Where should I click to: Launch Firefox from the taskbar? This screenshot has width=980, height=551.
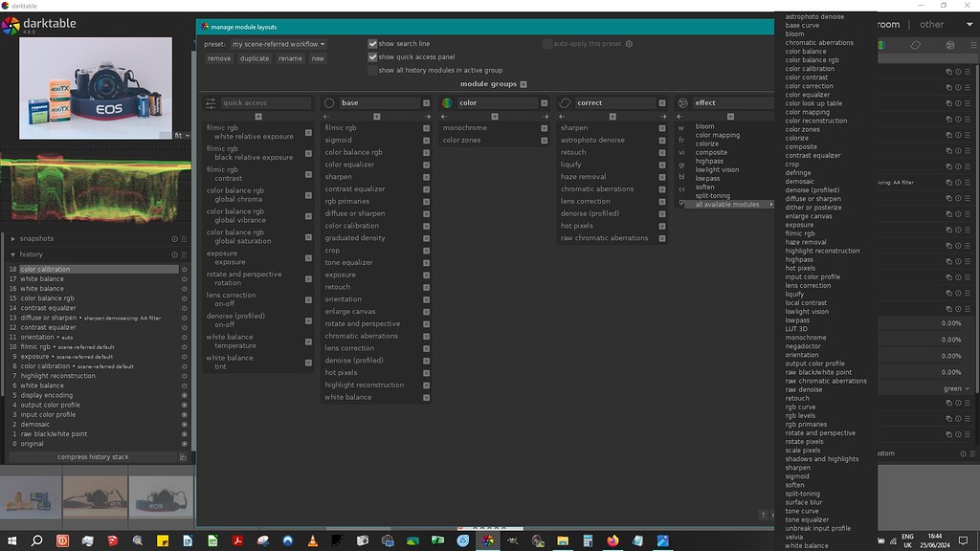[x=612, y=541]
